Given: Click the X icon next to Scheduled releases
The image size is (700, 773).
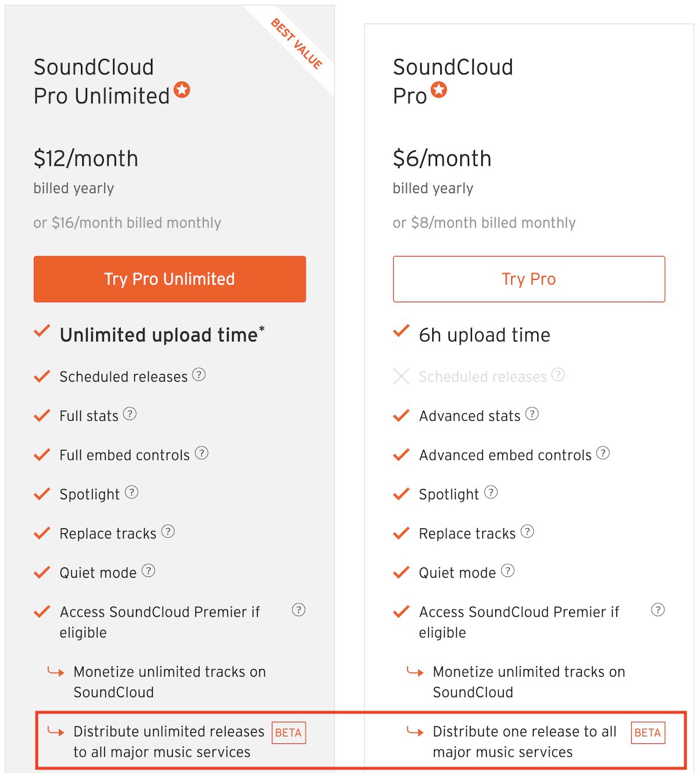Looking at the screenshot, I should [401, 376].
